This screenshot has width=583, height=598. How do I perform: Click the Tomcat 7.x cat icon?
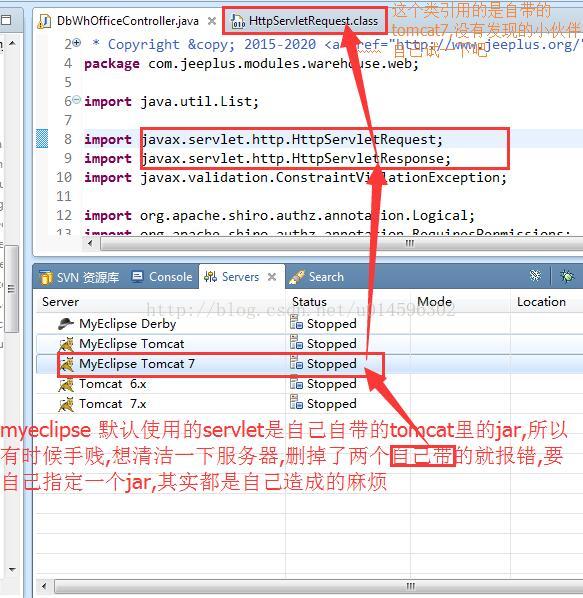(67, 405)
